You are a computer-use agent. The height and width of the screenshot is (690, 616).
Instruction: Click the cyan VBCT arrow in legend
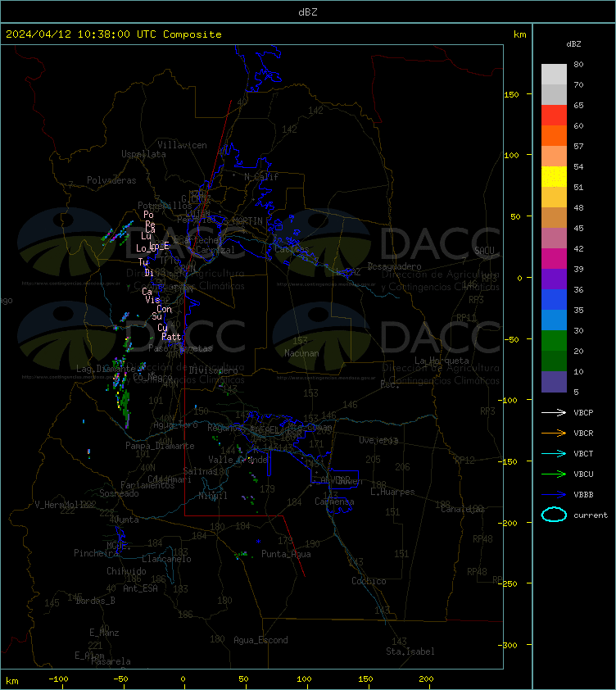tap(554, 453)
